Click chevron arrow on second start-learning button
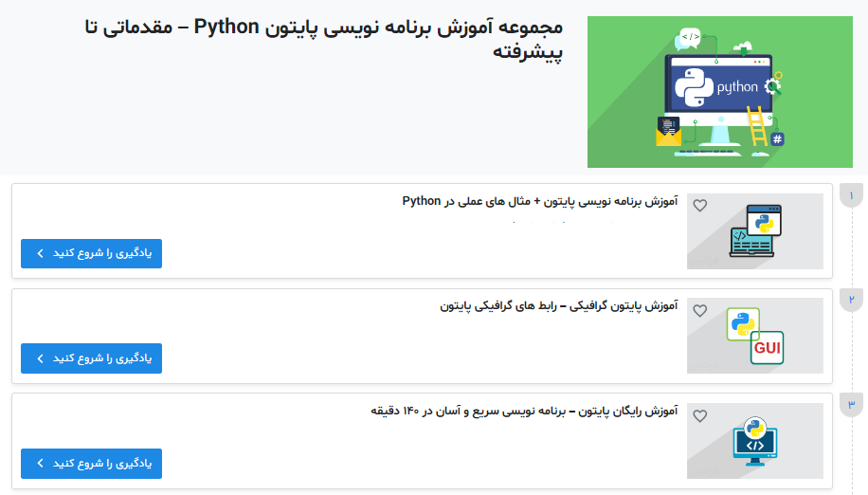 coord(40,358)
